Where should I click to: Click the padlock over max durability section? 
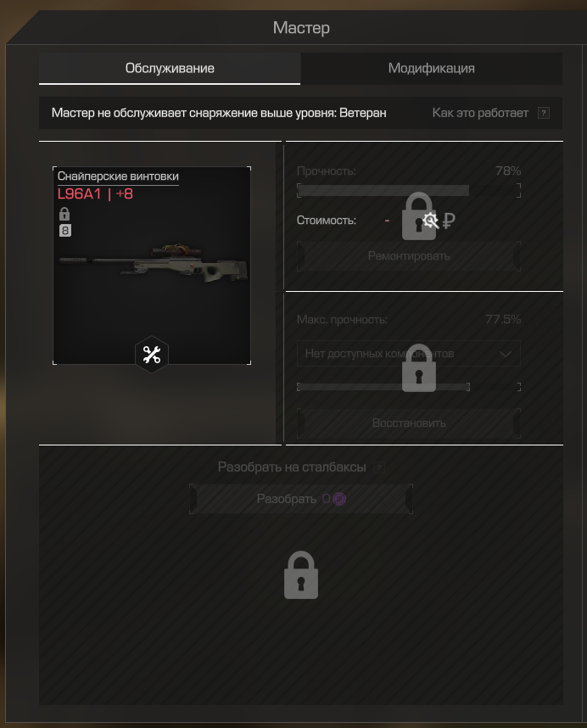click(x=418, y=368)
